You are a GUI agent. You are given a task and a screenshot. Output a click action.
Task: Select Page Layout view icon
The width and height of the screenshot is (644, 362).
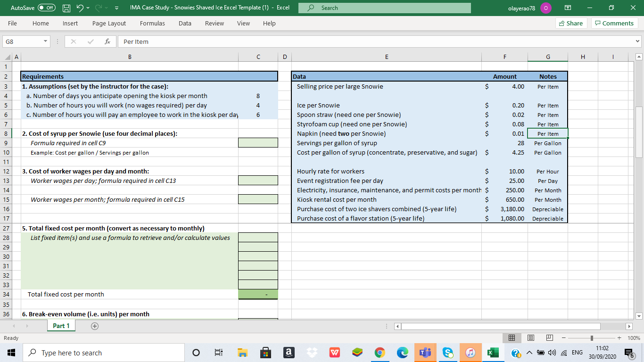[530, 337]
